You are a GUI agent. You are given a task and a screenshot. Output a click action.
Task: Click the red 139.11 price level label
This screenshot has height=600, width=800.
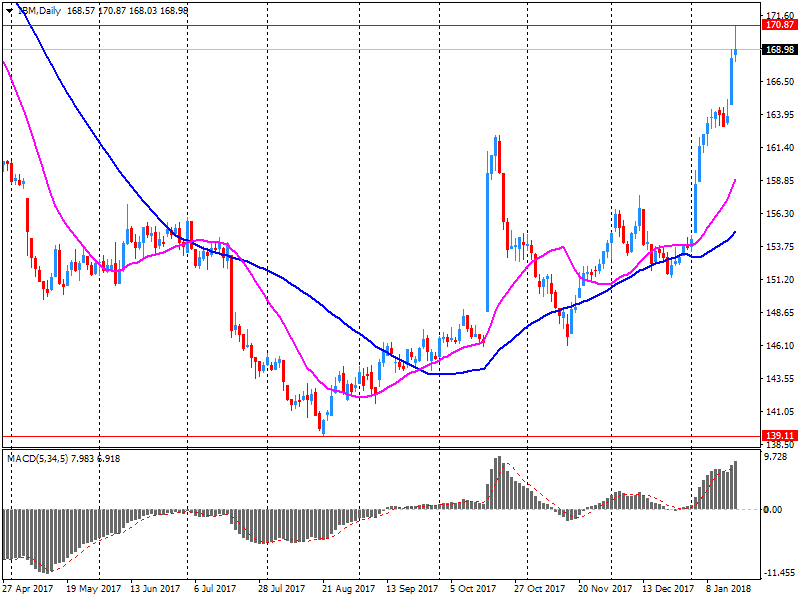779,436
